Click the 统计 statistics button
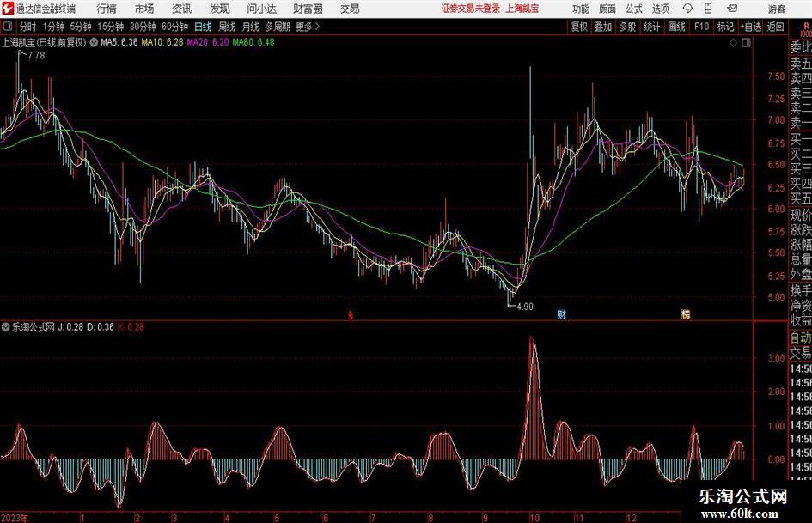Screen dimensions: 812x523 pyautogui.click(x=651, y=27)
